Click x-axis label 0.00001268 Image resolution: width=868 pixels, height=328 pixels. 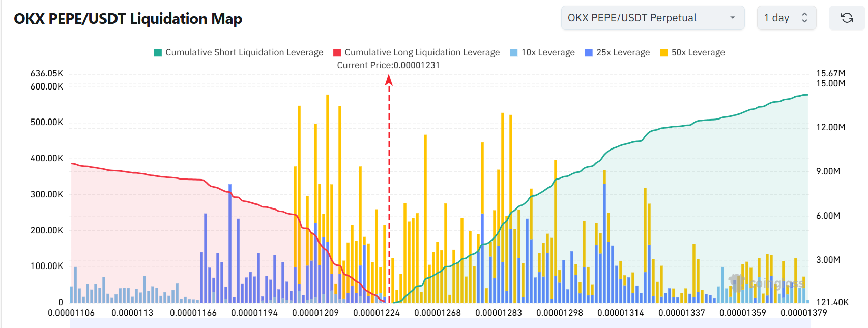point(438,313)
